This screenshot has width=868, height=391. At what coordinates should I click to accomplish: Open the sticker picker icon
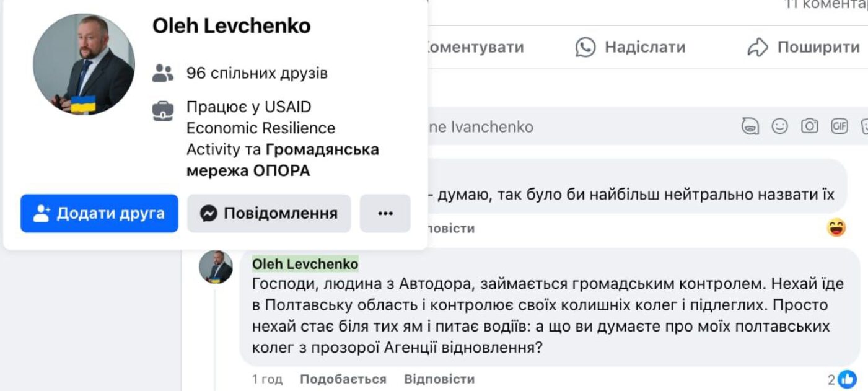pos(865,126)
